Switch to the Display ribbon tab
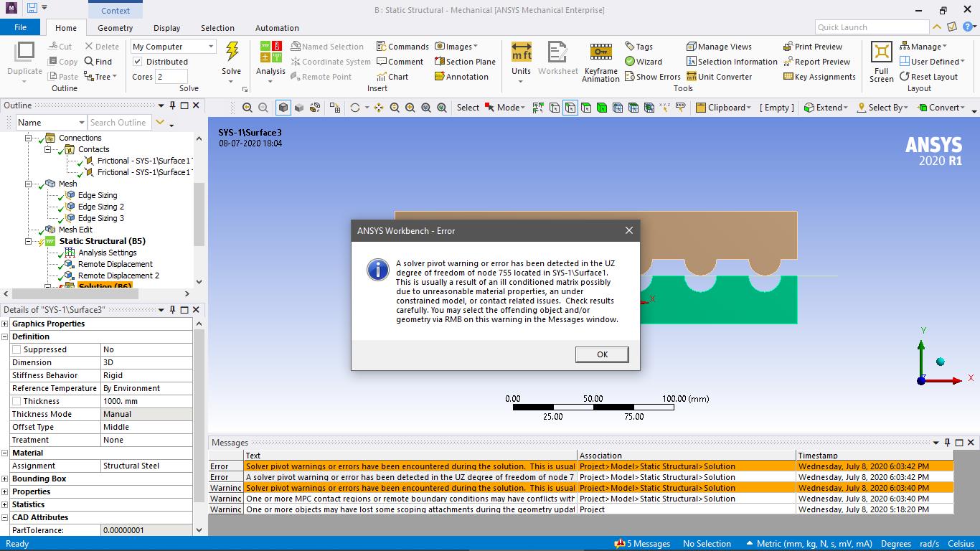Image resolution: width=980 pixels, height=551 pixels. (166, 28)
